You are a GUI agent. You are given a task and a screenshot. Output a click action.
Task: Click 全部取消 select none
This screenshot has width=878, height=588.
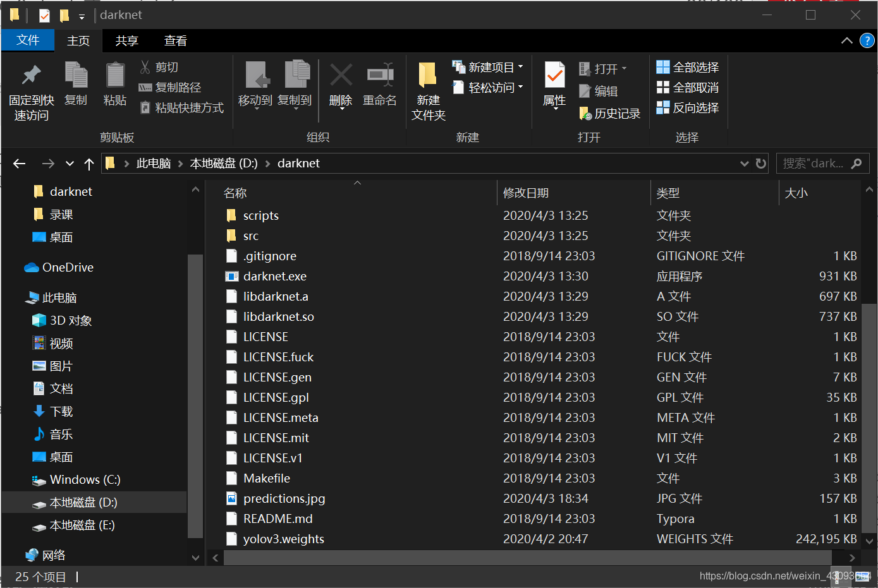click(687, 87)
